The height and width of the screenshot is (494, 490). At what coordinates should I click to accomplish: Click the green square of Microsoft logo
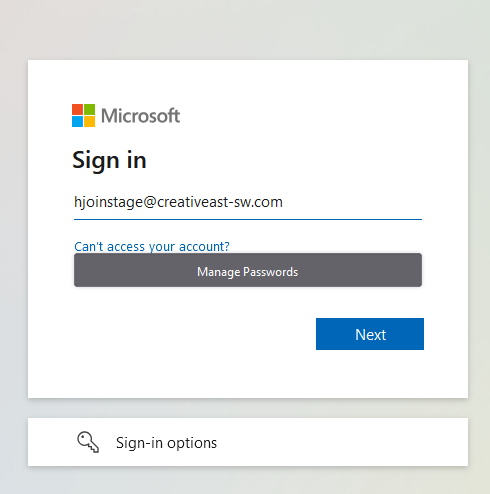pyautogui.click(x=89, y=109)
